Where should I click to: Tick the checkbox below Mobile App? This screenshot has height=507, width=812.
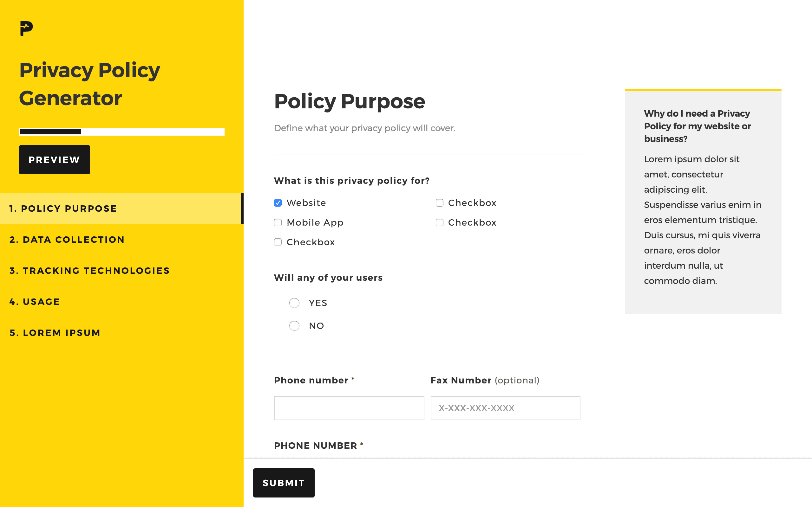278,242
